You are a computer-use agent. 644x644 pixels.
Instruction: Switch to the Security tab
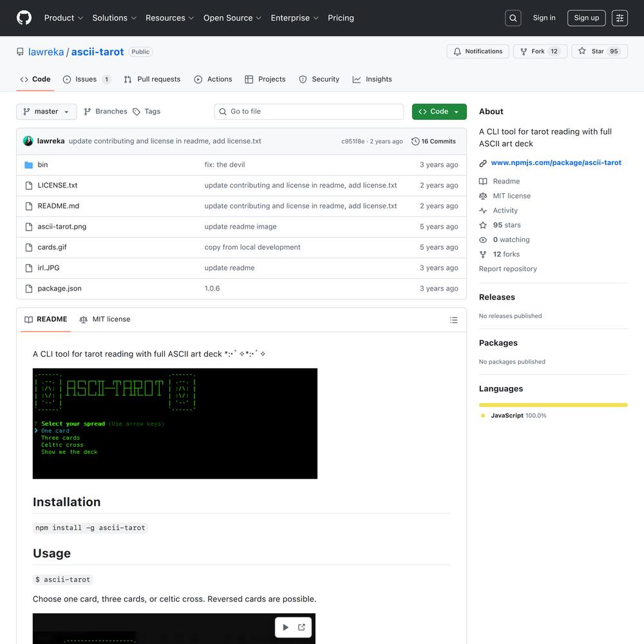[x=319, y=79]
